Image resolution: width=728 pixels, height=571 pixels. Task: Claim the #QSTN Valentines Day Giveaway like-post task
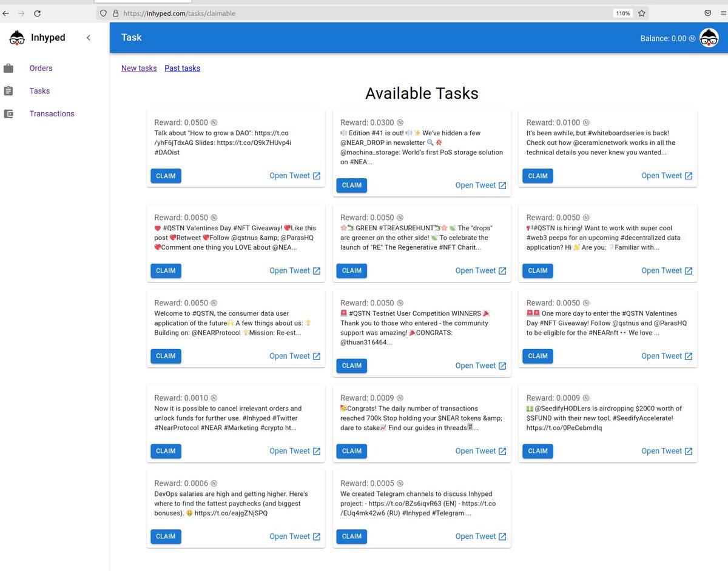tap(166, 271)
